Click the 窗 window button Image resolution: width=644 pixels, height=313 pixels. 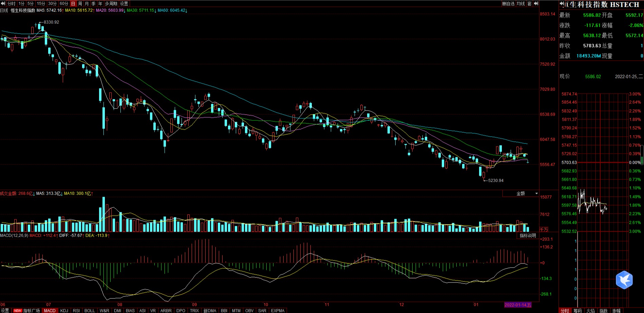coord(529,3)
